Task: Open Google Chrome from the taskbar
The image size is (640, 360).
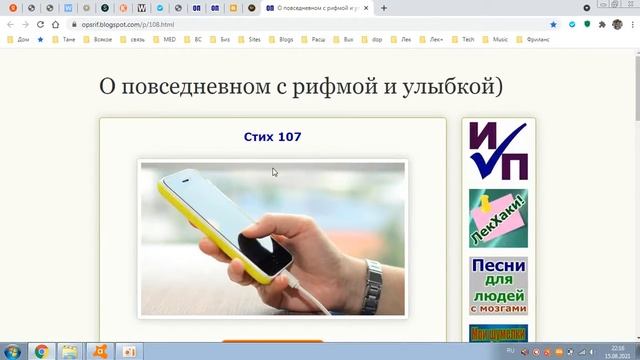Action: click(x=41, y=351)
